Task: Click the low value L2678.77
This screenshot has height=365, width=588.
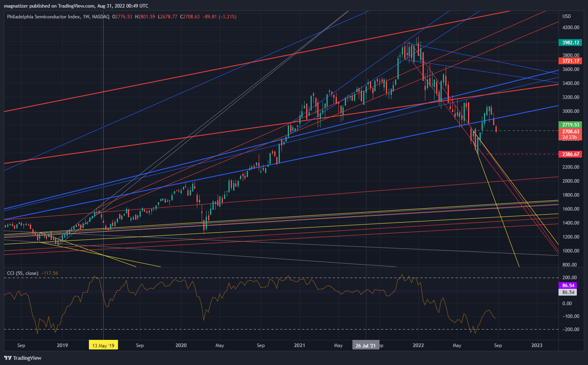Action: [167, 17]
